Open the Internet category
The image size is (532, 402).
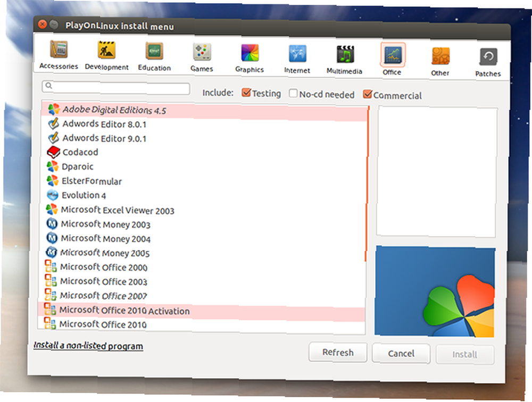click(x=297, y=59)
